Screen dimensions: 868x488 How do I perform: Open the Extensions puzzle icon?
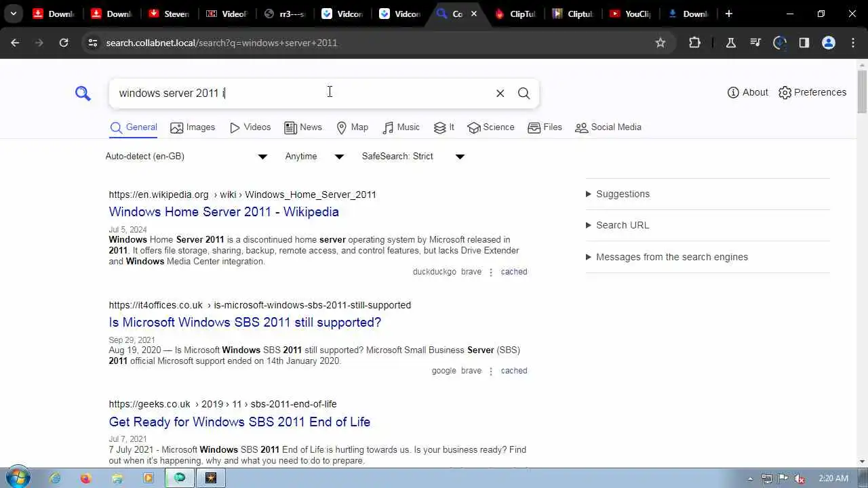[694, 43]
